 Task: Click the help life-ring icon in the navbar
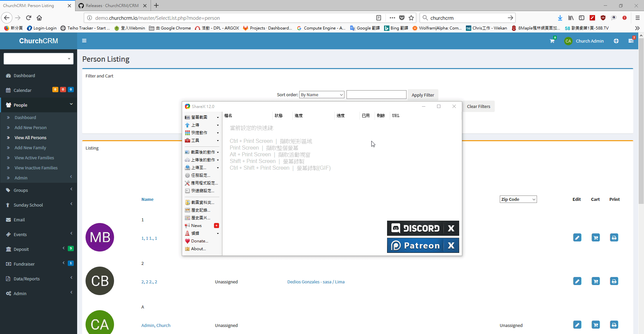[616, 41]
